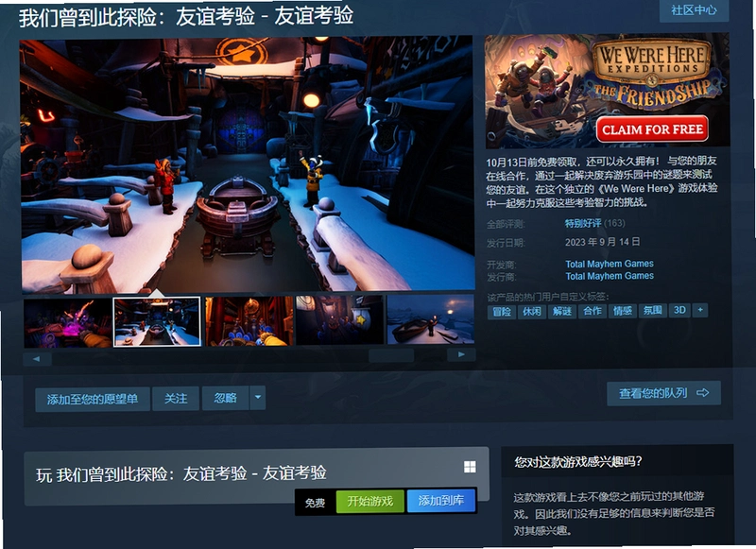The width and height of the screenshot is (756, 549).
Task: Select the 解谜 tag
Action: tap(561, 312)
